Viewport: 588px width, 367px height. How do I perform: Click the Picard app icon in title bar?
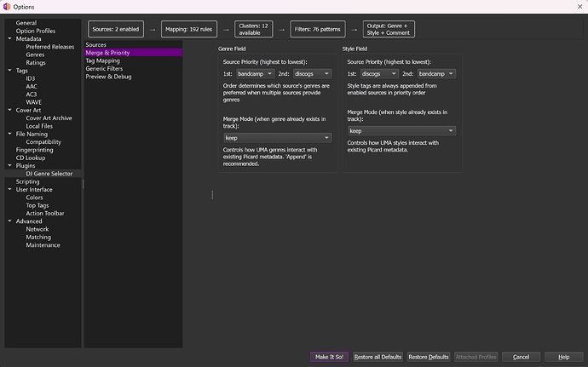(x=7, y=6)
